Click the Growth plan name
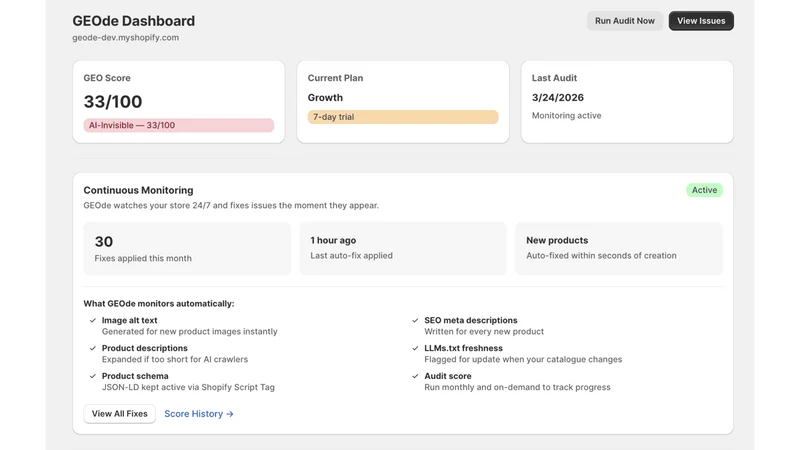 [x=325, y=97]
